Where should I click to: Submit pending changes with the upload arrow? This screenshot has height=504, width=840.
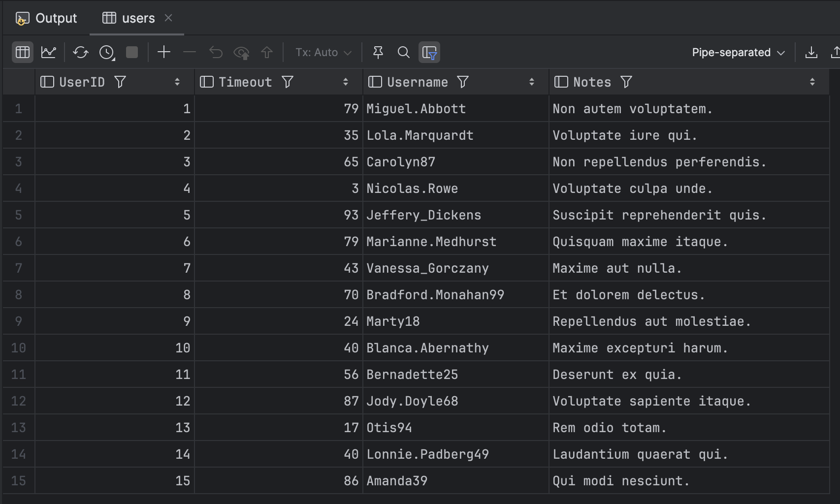pyautogui.click(x=266, y=52)
